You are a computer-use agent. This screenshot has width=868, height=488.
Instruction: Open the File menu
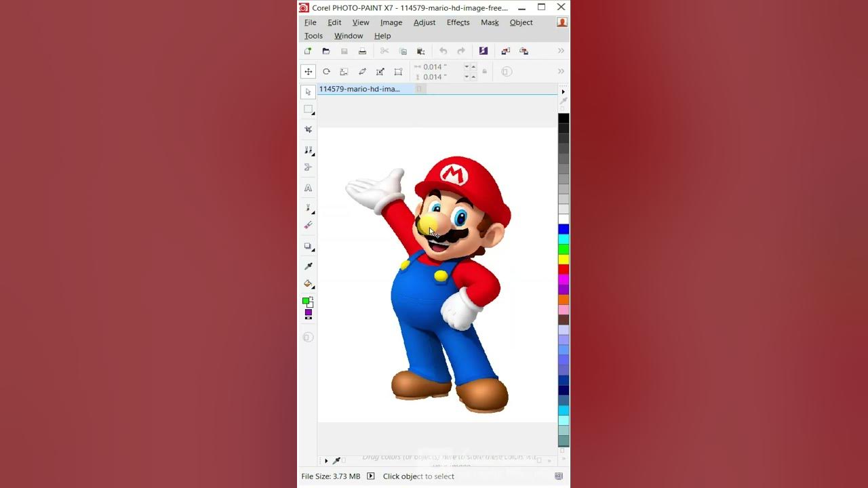coord(311,22)
